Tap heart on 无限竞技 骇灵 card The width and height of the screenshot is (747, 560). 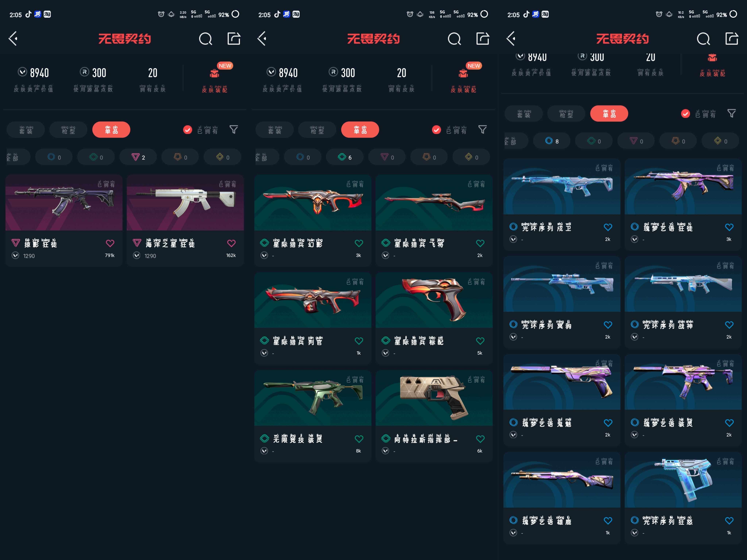point(359,439)
